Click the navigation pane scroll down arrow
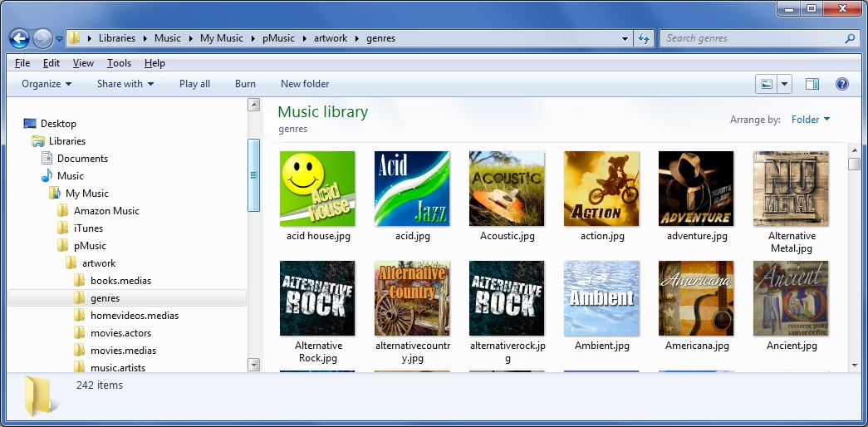The width and height of the screenshot is (868, 427). [x=253, y=364]
